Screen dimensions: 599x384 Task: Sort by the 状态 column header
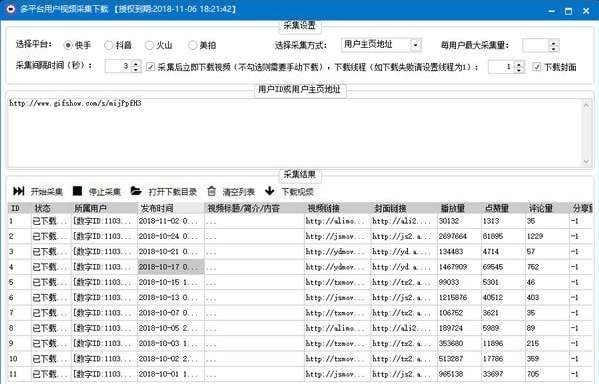(x=51, y=208)
